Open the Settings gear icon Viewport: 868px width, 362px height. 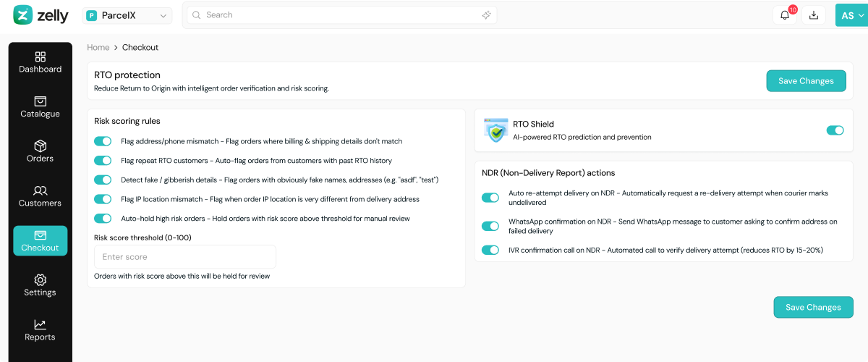point(41,279)
